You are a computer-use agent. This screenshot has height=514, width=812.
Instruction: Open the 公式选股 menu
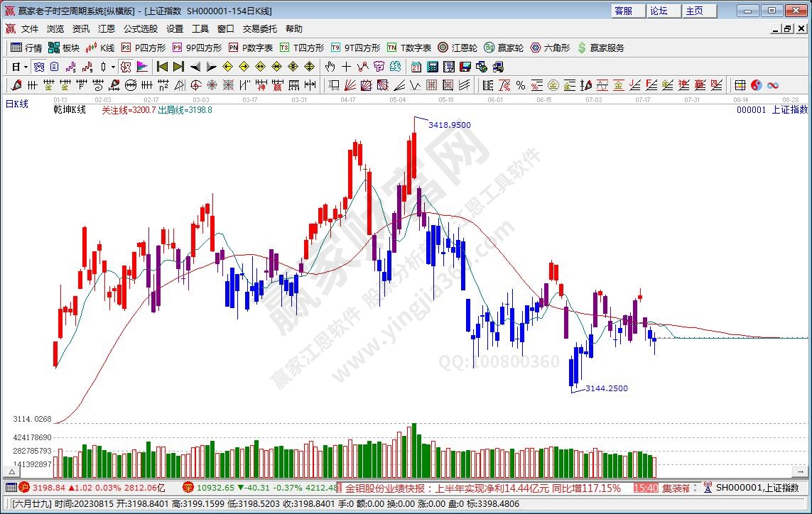click(141, 29)
